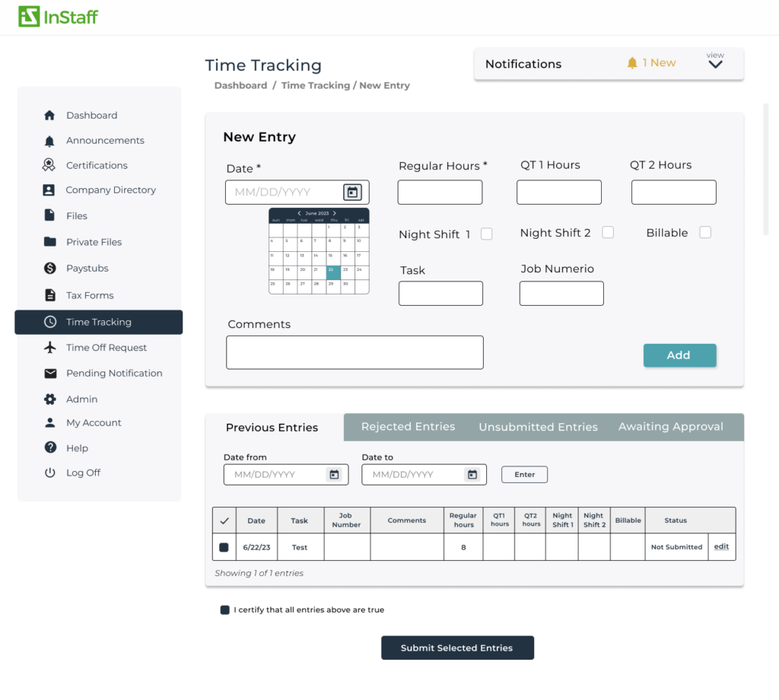Click the Log Off power icon

pyautogui.click(x=49, y=473)
